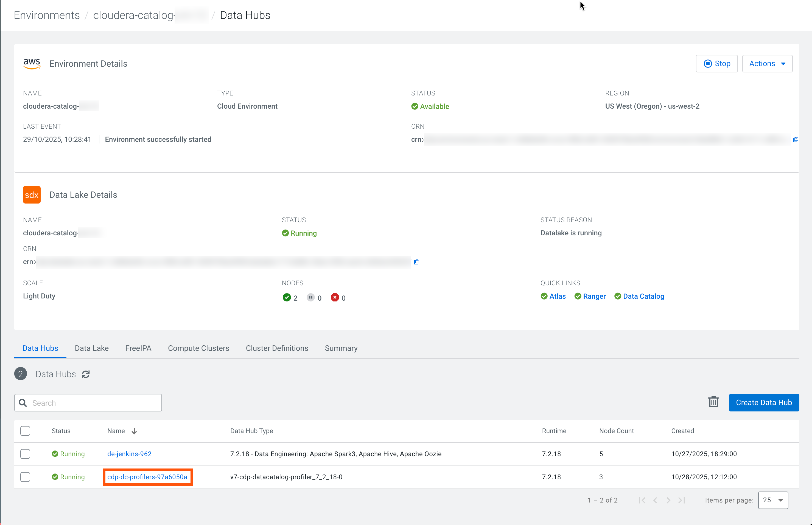
Task: Stop the environment with Stop button
Action: pos(716,64)
